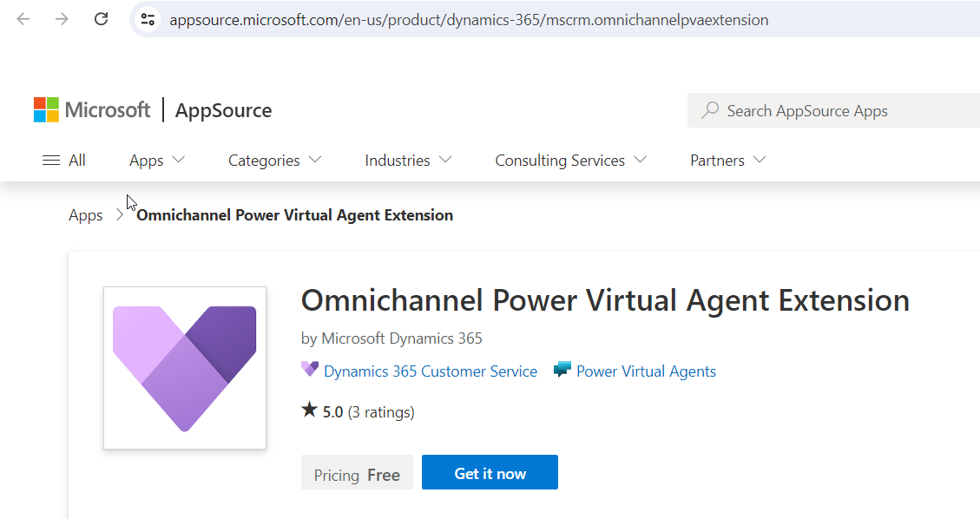Click the hamburger All menu icon
This screenshot has width=980, height=519.
pyautogui.click(x=51, y=161)
